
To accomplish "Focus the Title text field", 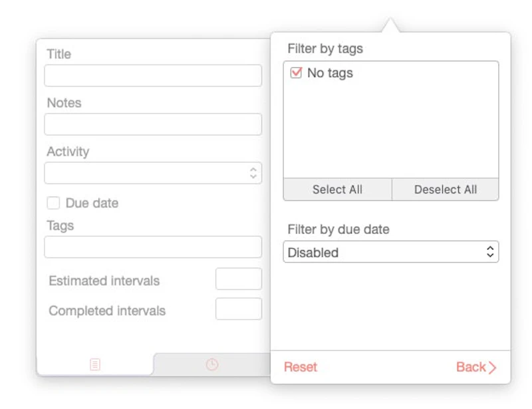I will [153, 75].
